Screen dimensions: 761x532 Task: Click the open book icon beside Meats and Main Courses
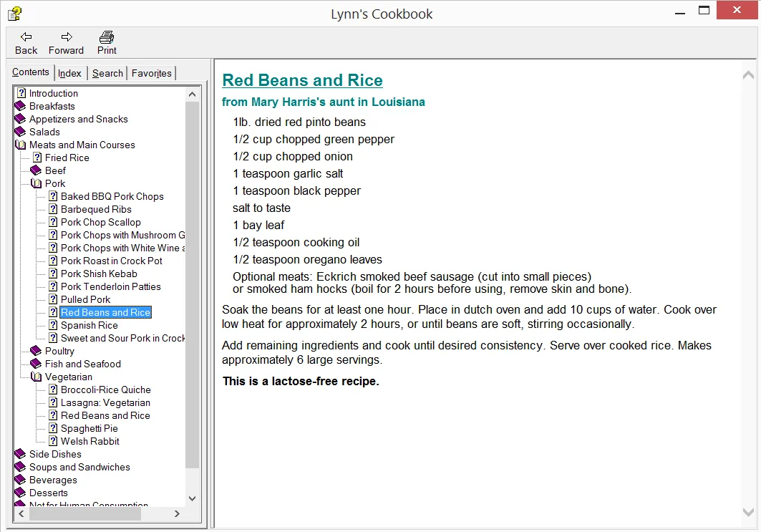pos(20,145)
